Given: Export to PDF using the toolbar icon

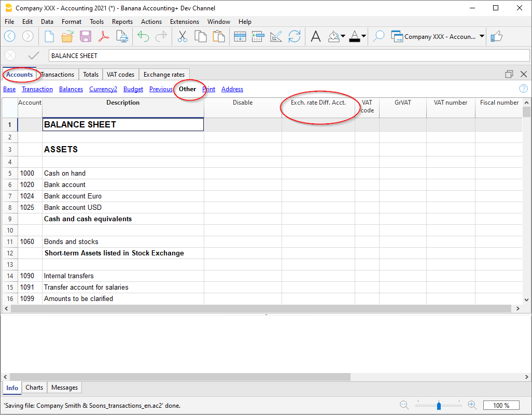Looking at the screenshot, I should 104,36.
